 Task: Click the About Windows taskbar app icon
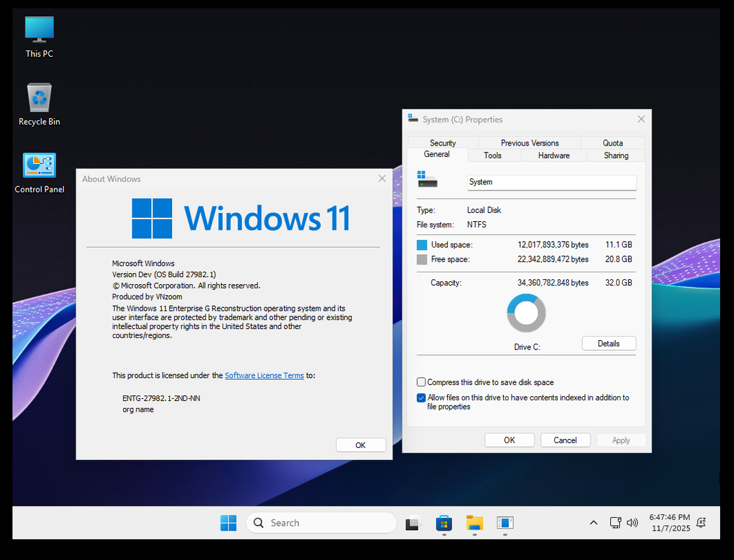point(505,522)
